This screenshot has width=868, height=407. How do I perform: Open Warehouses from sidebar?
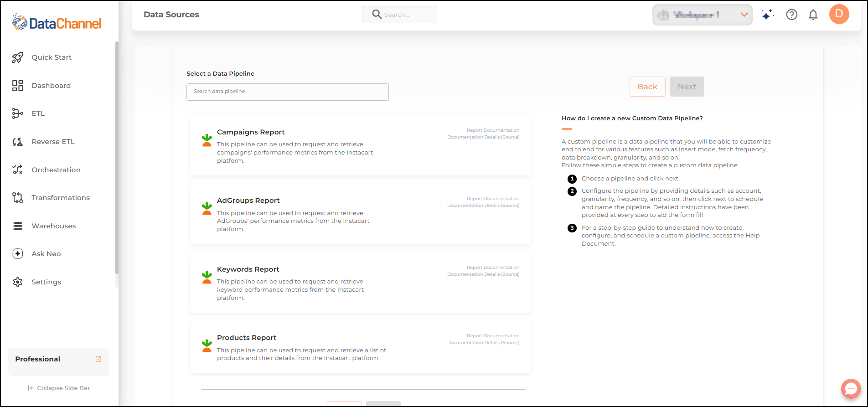click(54, 226)
